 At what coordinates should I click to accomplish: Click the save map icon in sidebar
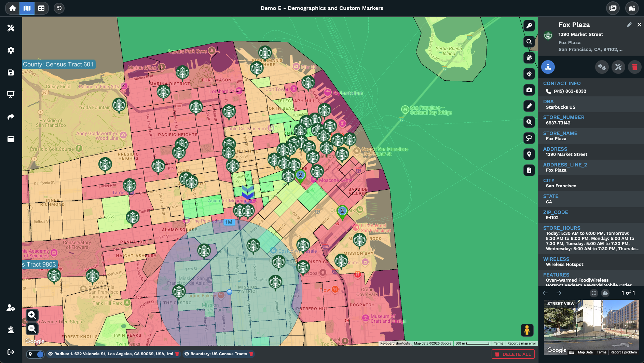coord(11,72)
